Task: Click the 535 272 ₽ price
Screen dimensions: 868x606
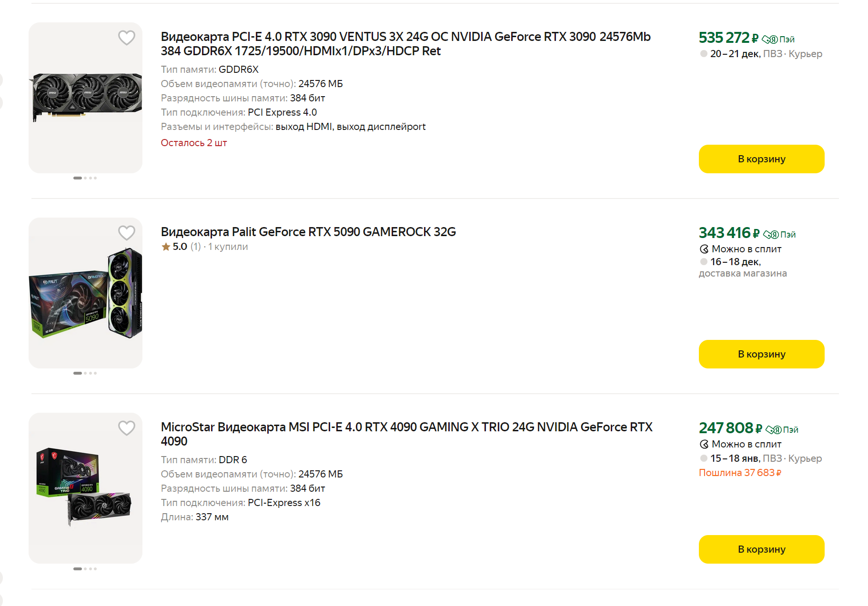Action: pos(728,38)
